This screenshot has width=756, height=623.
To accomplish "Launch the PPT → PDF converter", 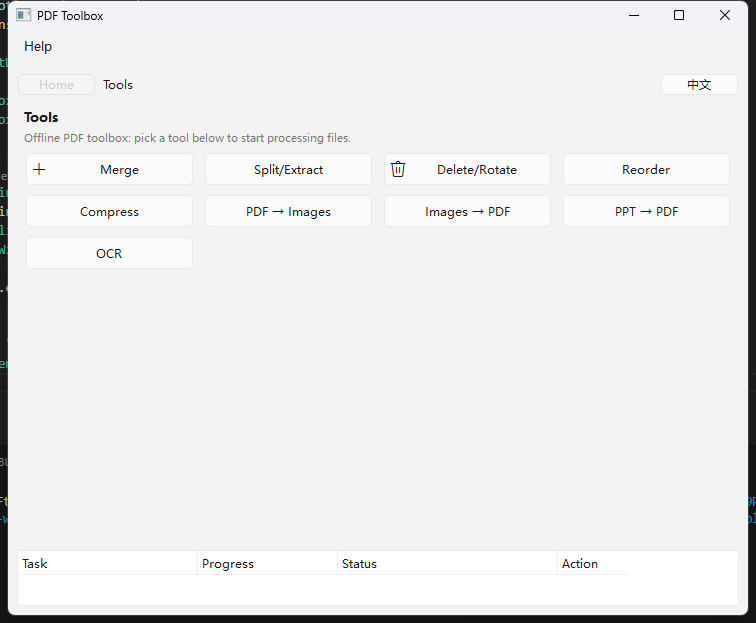I will point(646,211).
